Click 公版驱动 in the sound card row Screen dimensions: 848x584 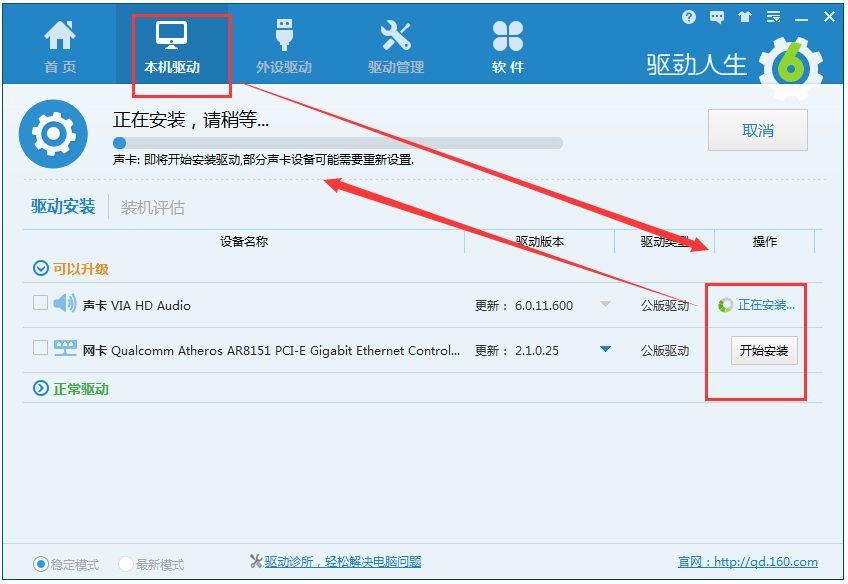pyautogui.click(x=665, y=306)
